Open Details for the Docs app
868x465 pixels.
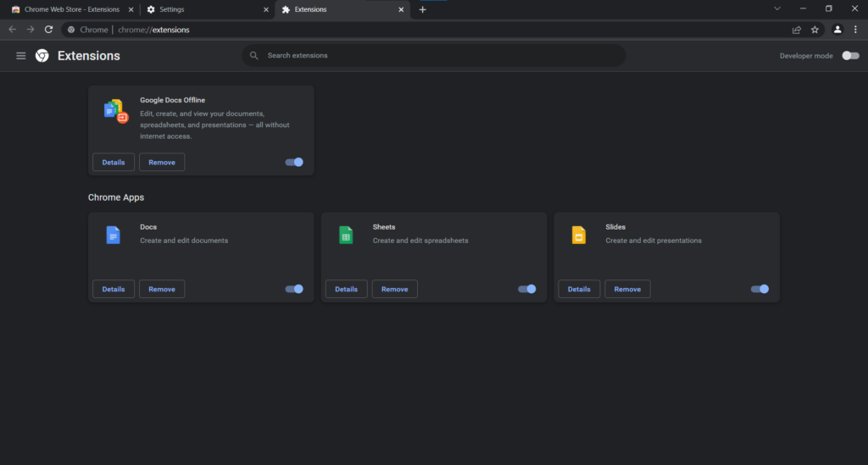tap(114, 289)
